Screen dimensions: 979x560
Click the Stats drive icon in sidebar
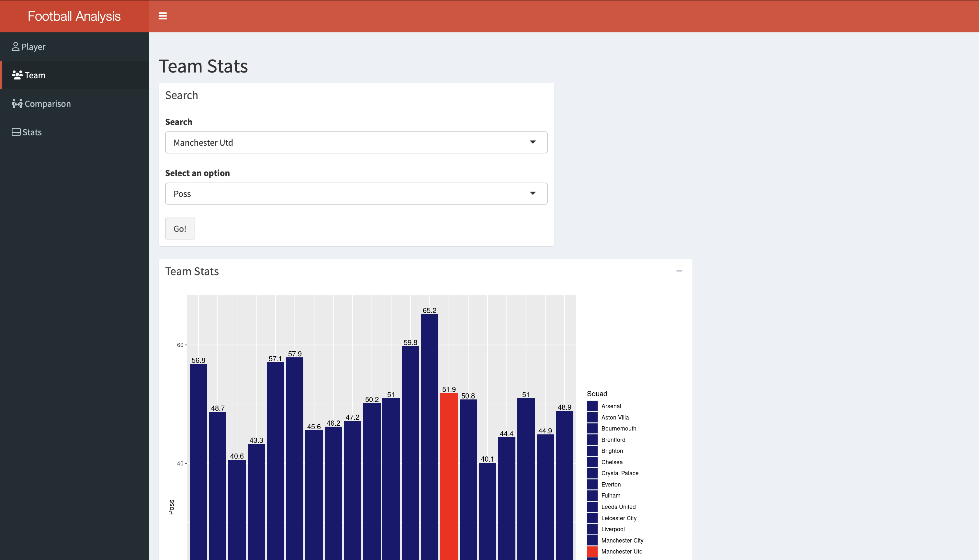pyautogui.click(x=16, y=132)
